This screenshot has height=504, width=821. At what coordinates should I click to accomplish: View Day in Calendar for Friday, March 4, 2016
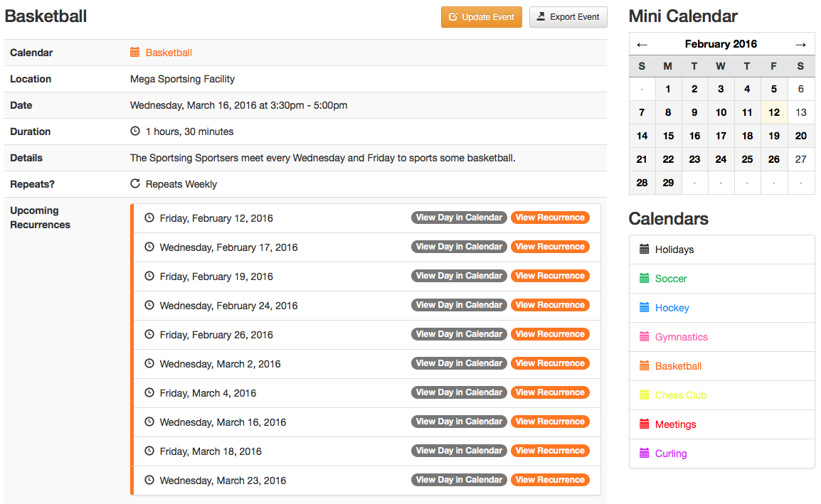pos(459,392)
